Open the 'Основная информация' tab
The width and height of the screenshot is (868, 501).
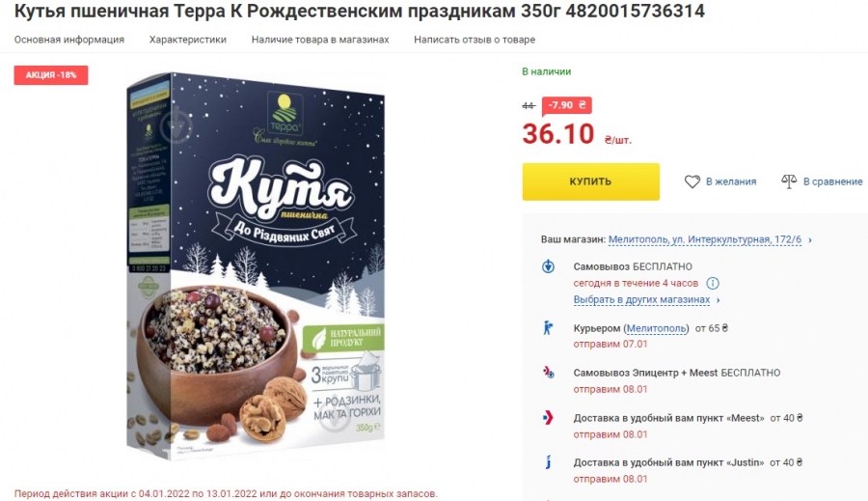coord(69,40)
